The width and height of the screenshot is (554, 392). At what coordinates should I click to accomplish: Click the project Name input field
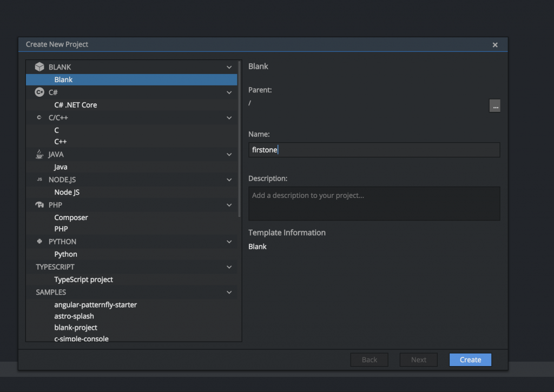tap(374, 150)
